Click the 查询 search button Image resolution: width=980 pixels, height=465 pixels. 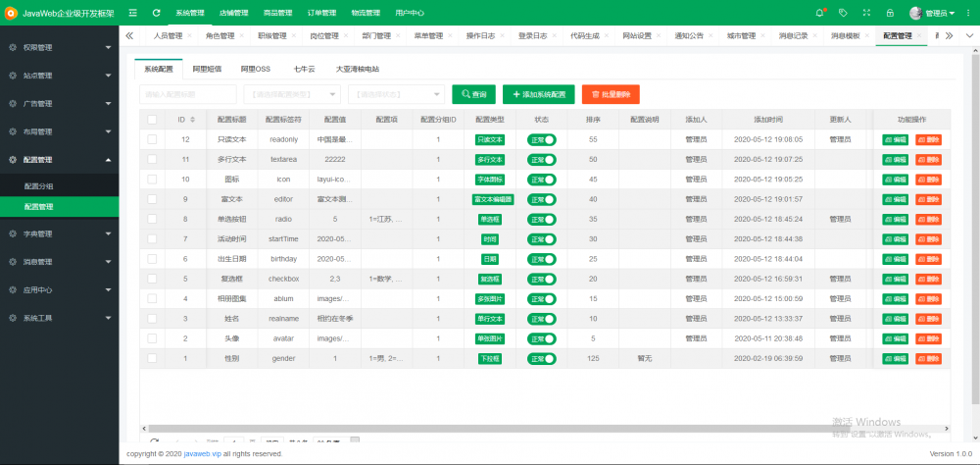(473, 94)
